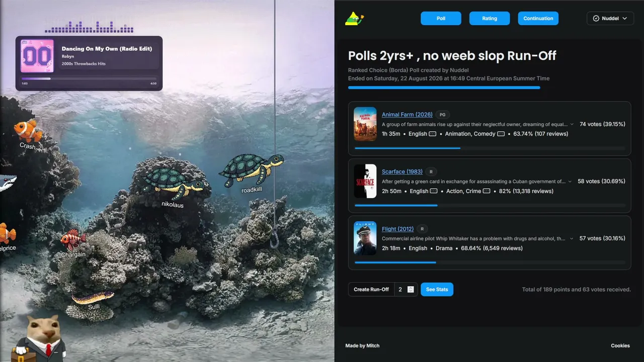Open the Flight (2012) link

tap(397, 229)
